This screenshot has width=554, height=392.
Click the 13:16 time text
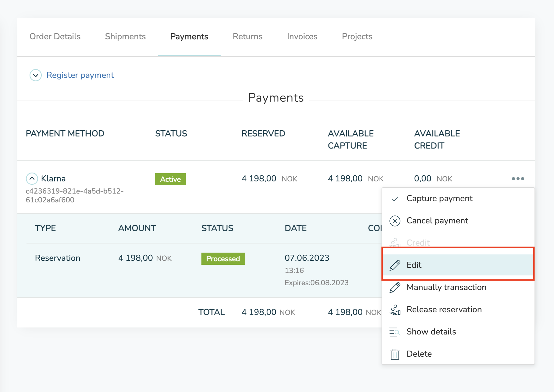pos(294,271)
